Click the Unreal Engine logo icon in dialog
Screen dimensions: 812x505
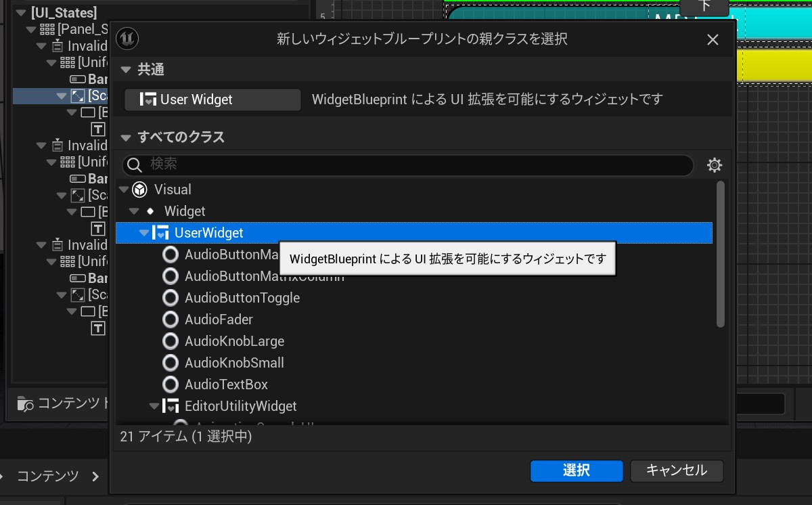(x=127, y=39)
